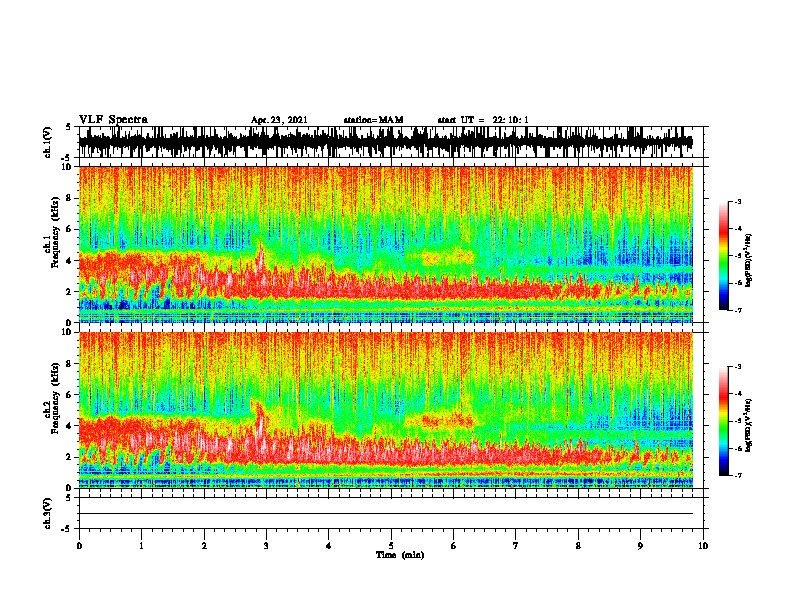Click the "Time (min)" axis label
792x612 pixels.
coord(400,555)
